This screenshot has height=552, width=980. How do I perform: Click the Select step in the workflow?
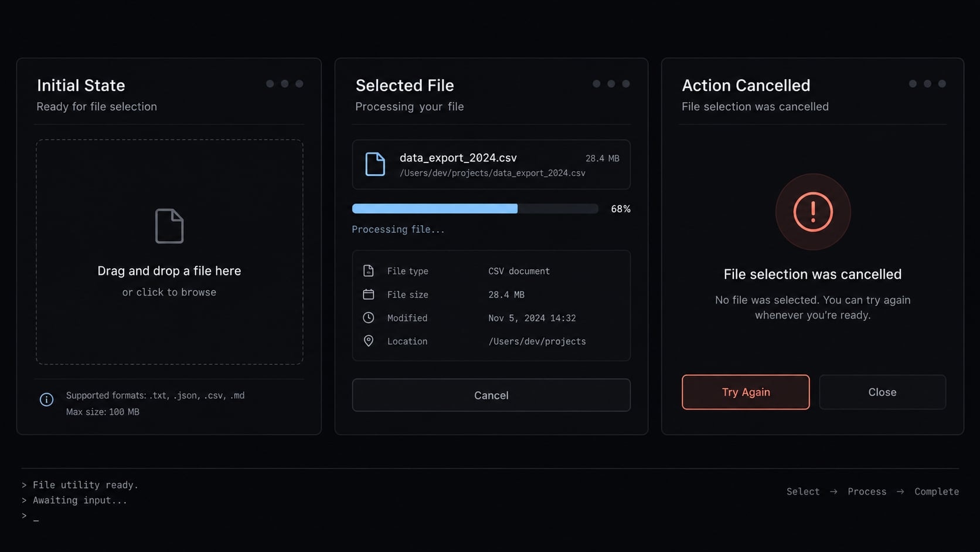pos(803,492)
